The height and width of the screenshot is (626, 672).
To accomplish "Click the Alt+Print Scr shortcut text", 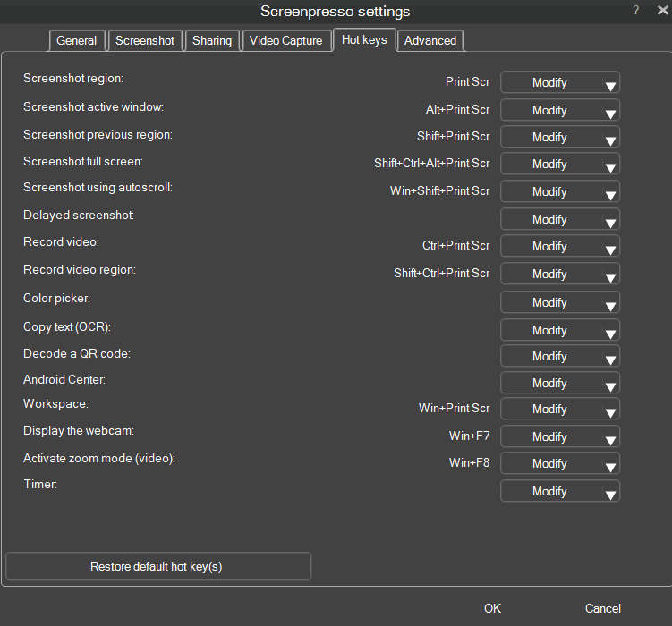I will 457,109.
